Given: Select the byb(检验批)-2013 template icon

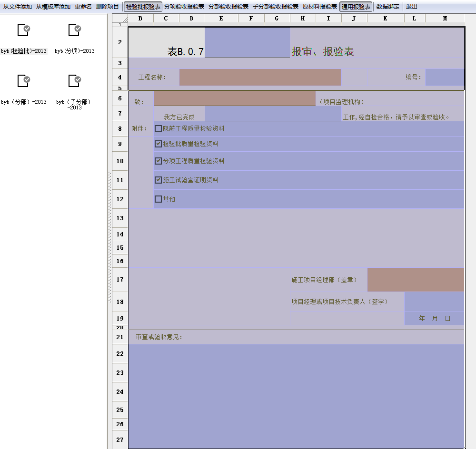Looking at the screenshot, I should 23,30.
